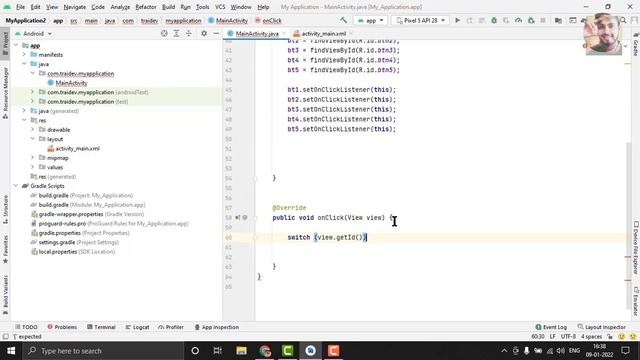
Task: Click the Windows Start button
Action: coord(11,351)
